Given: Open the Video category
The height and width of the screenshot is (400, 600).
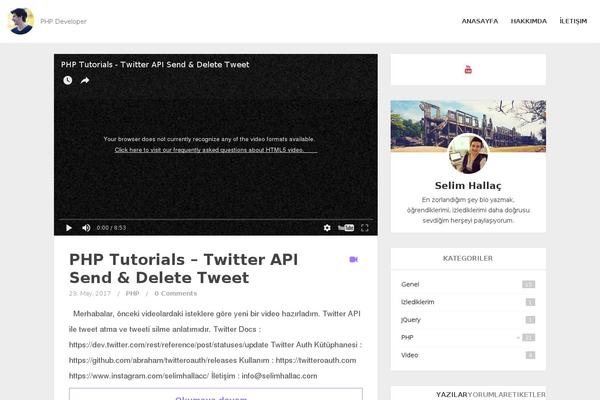Looking at the screenshot, I should 409,355.
